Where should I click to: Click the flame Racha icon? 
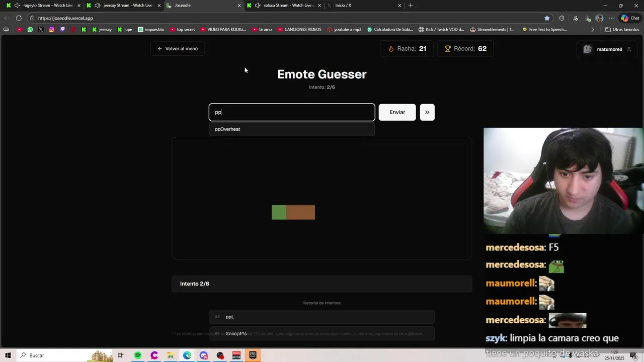pos(391,49)
